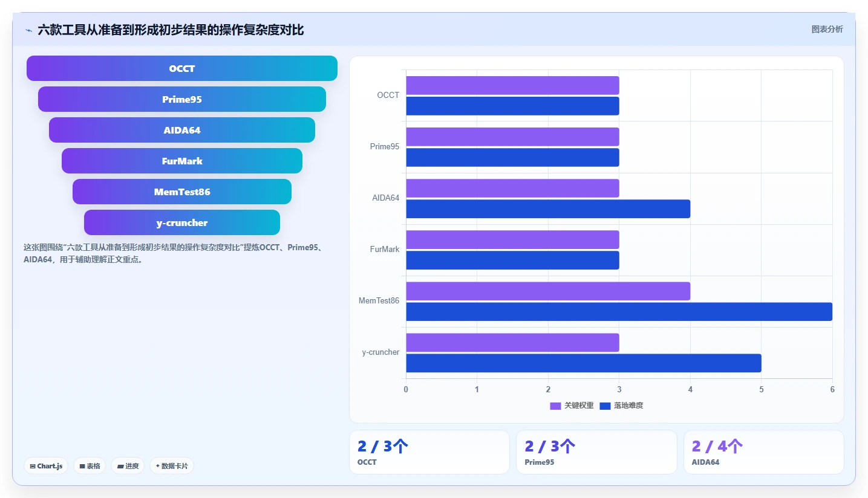Click the MemTest86 label on the chart axis
Image resolution: width=868 pixels, height=498 pixels.
point(379,300)
